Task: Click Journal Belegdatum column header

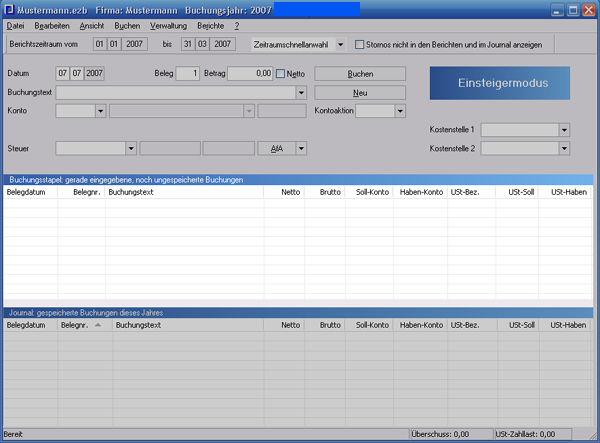Action: click(31, 325)
